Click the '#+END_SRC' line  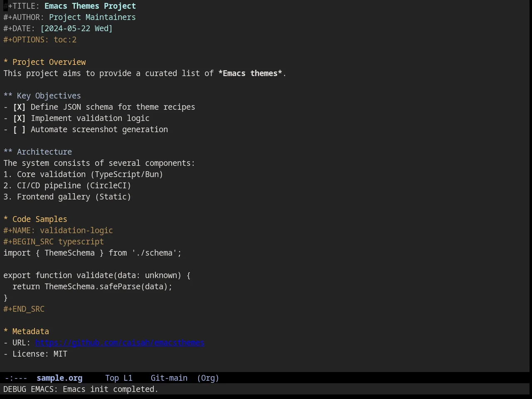point(24,309)
